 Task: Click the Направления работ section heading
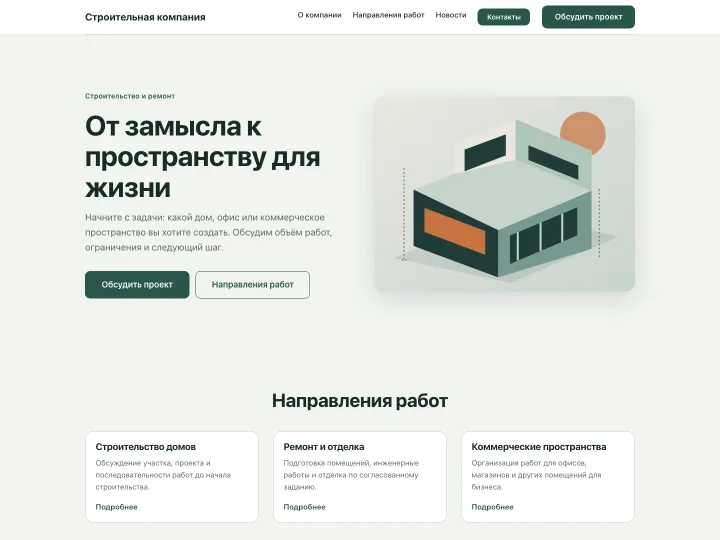point(360,401)
